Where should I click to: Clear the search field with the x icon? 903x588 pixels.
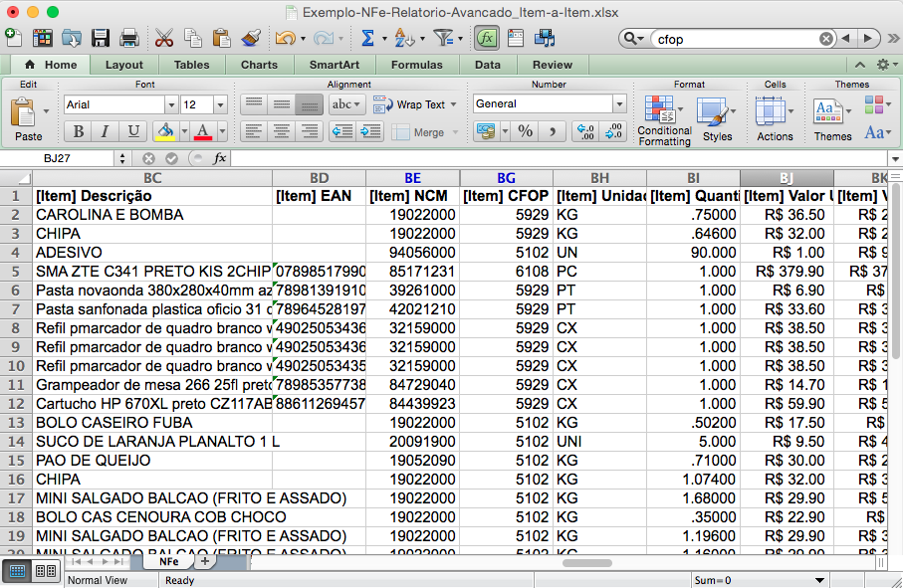(x=826, y=39)
